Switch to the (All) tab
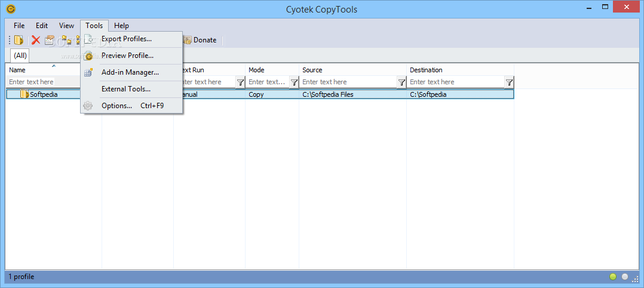Screen dimensions: 644x288 (20, 55)
